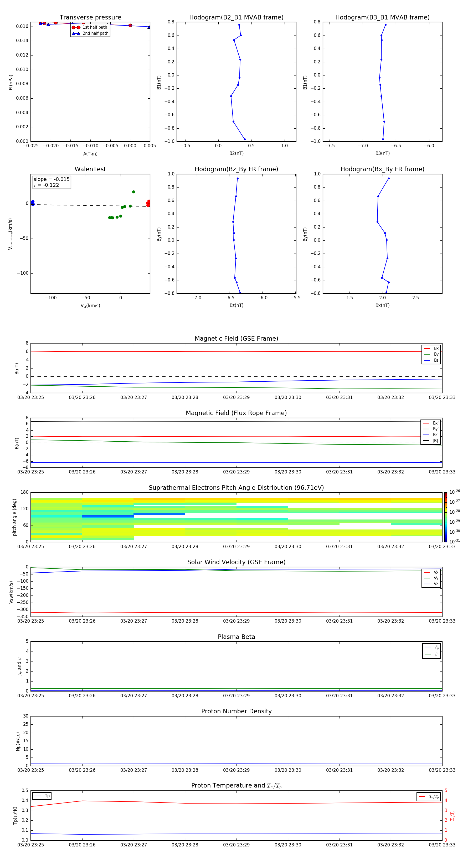This screenshot has width=473, height=868.
Task: Click the Te/Tp legend entry in temperature plot
Action: click(x=429, y=796)
